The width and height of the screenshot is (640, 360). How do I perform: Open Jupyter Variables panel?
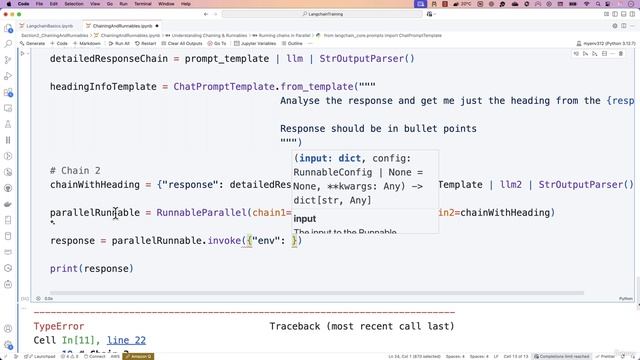255,43
